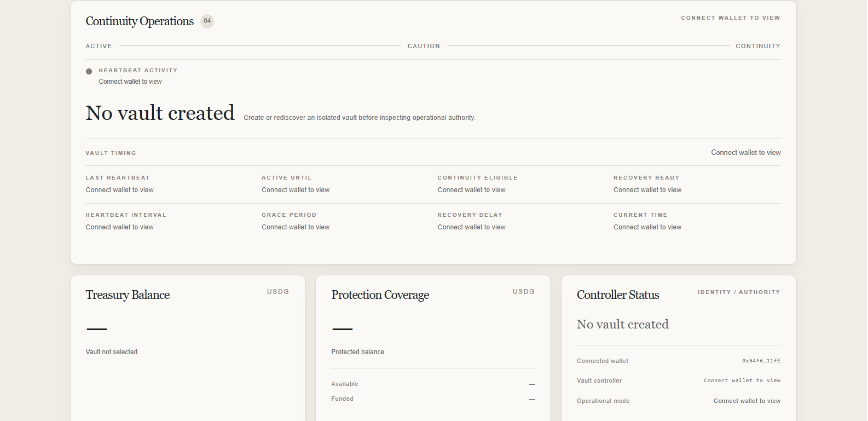This screenshot has width=868, height=421.
Task: Click the Continuity Operations heading
Action: [140, 21]
